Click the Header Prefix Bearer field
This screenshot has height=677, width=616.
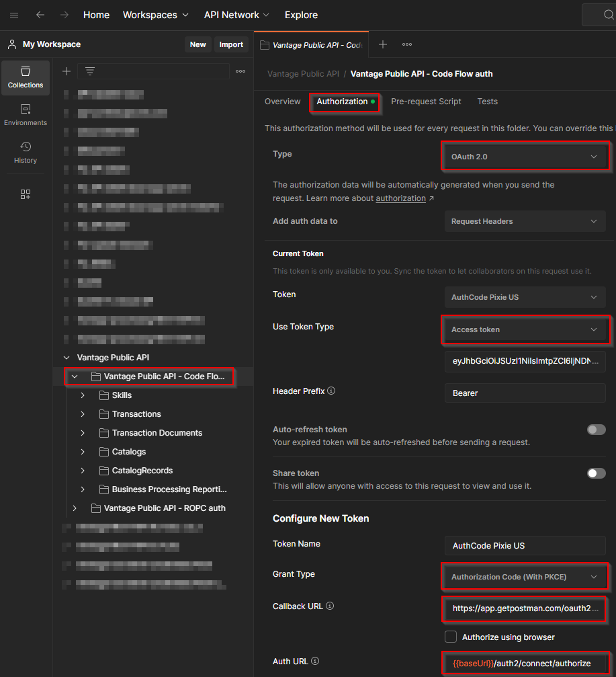pos(525,393)
